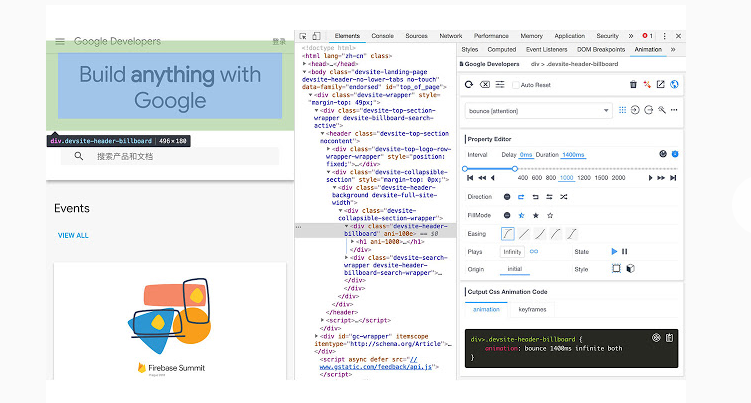Click the circled arrow-in icon
Screen dimensions: 751x403
(635, 110)
